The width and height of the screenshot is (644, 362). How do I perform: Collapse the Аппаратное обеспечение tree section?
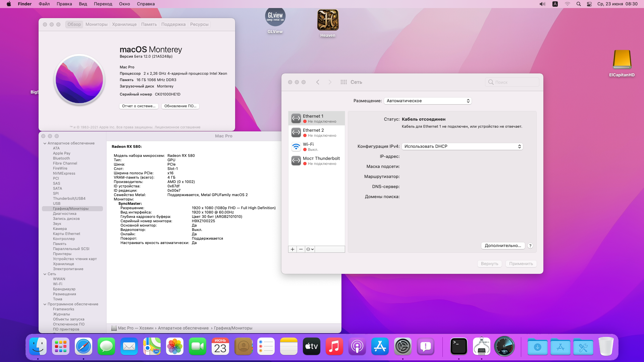[45, 143]
